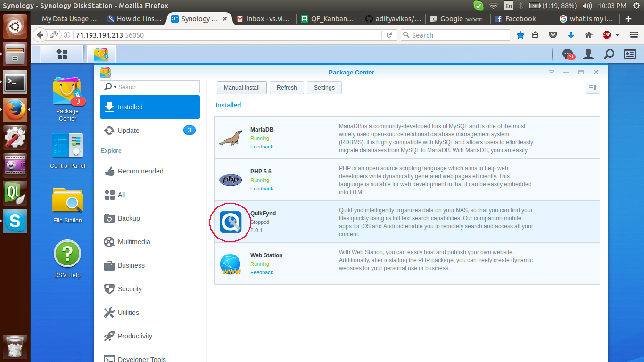Viewport: 644px width, 362px height.
Task: Go to Firefox home page icon
Action: (x=588, y=35)
